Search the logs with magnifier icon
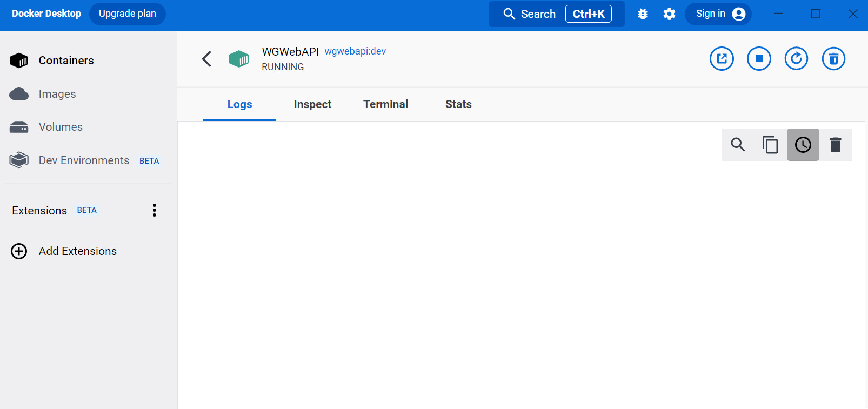Image resolution: width=868 pixels, height=409 pixels. point(738,145)
